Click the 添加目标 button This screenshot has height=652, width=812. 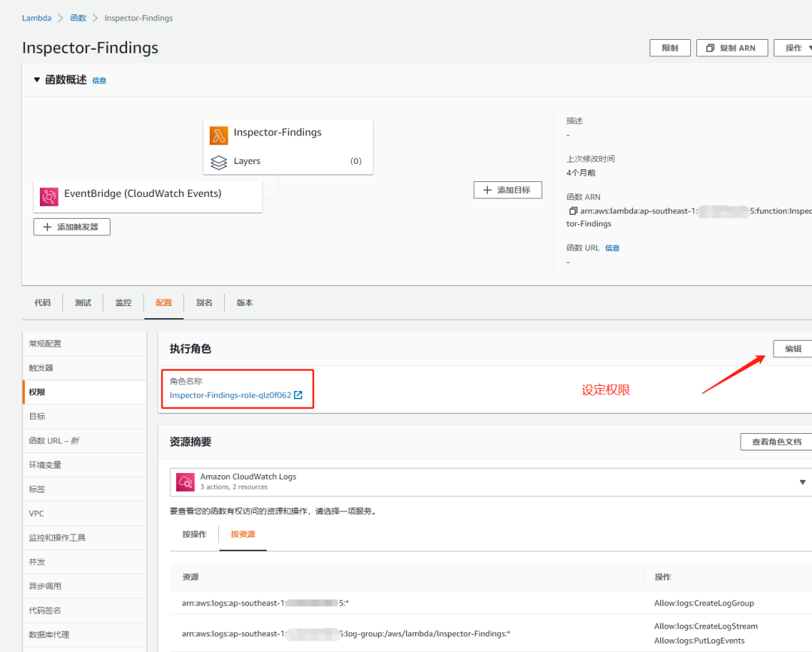pyautogui.click(x=507, y=190)
